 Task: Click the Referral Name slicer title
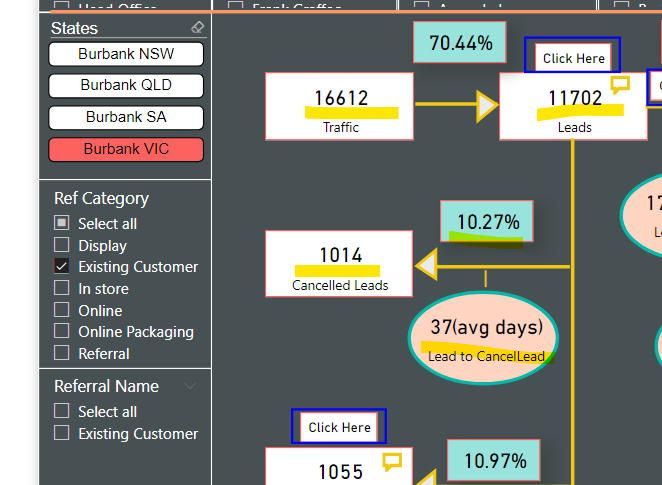coord(106,386)
